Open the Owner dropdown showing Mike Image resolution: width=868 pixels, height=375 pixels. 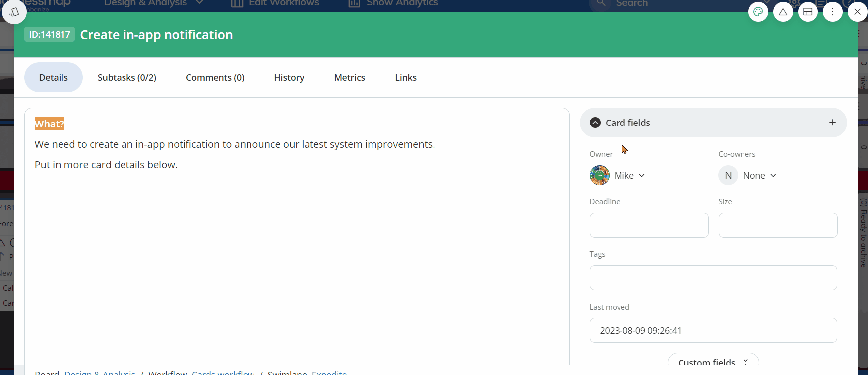click(x=629, y=175)
